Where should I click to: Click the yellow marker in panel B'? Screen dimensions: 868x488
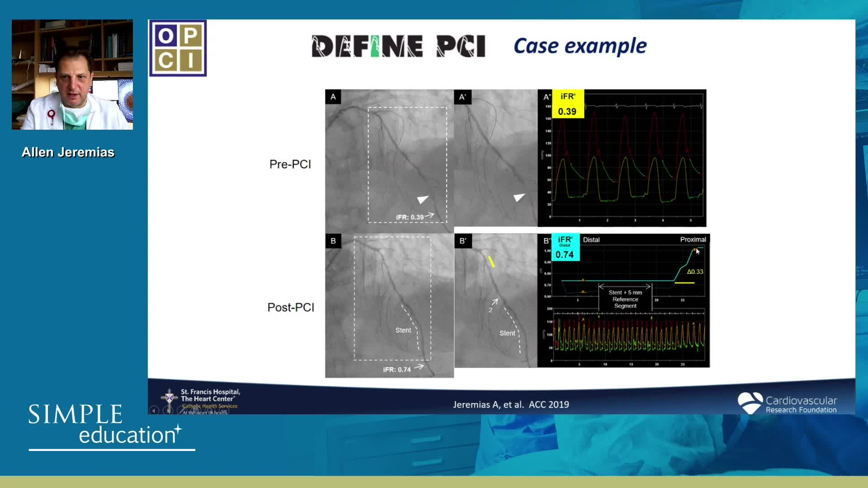491,262
